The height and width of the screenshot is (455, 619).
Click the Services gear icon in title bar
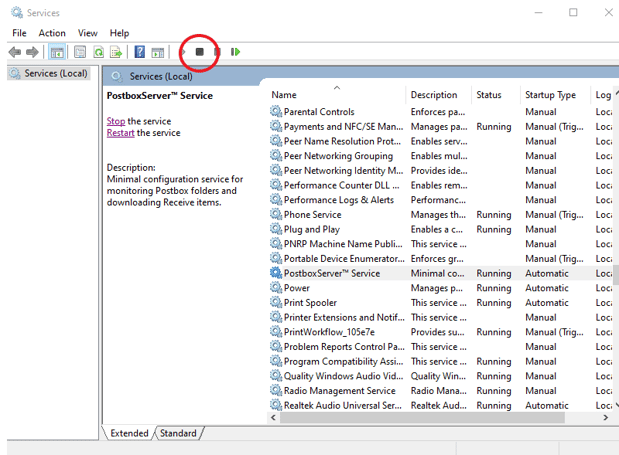[17, 13]
